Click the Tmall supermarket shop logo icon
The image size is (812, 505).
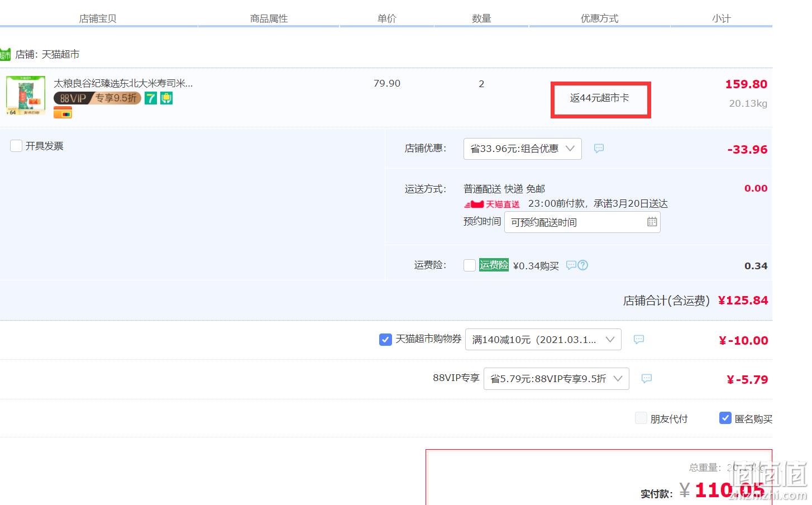tap(5, 54)
